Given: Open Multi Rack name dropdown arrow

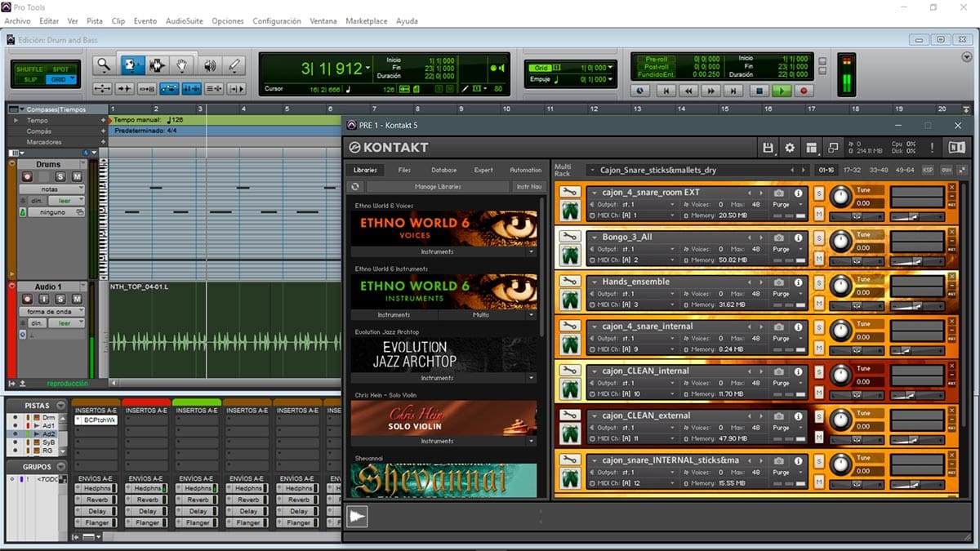Looking at the screenshot, I should click(591, 170).
